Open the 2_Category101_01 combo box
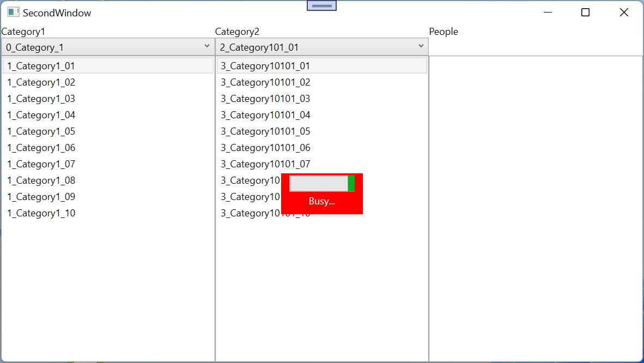The image size is (644, 363). 322,47
